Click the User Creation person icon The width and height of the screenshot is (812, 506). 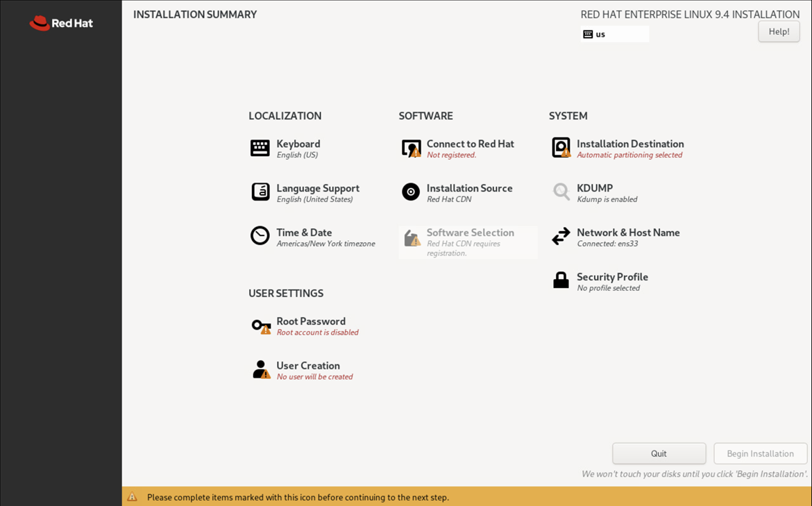(262, 370)
